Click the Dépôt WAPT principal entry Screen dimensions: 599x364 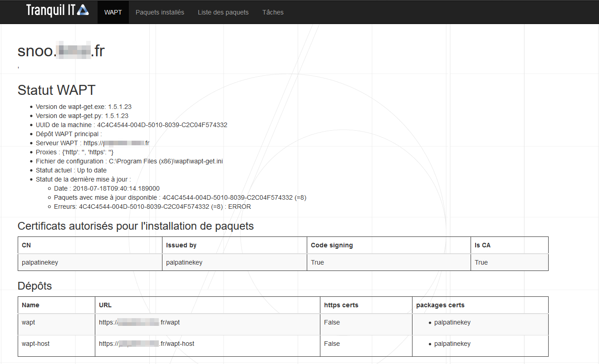pos(69,134)
